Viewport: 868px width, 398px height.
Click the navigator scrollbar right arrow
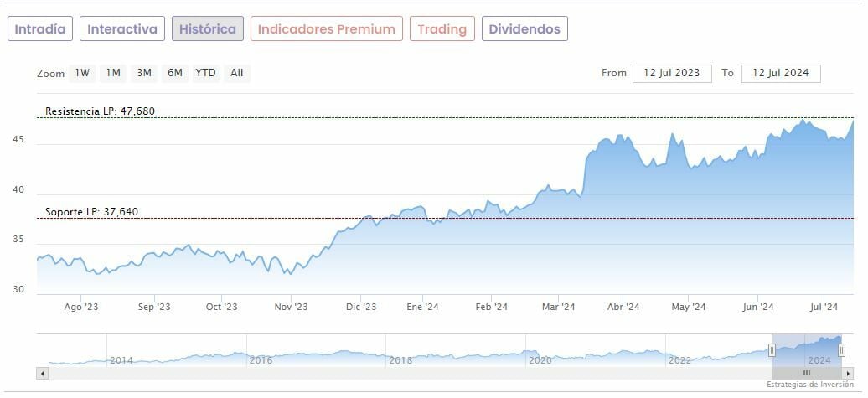[848, 373]
